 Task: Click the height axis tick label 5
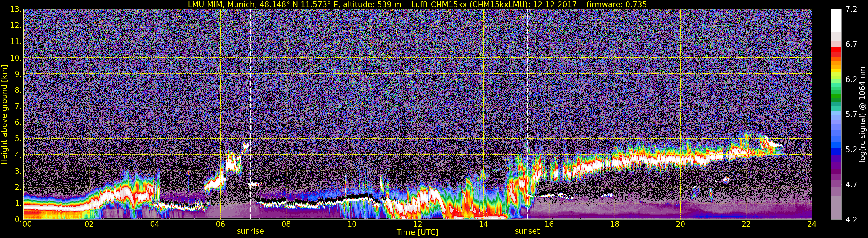click(18, 139)
